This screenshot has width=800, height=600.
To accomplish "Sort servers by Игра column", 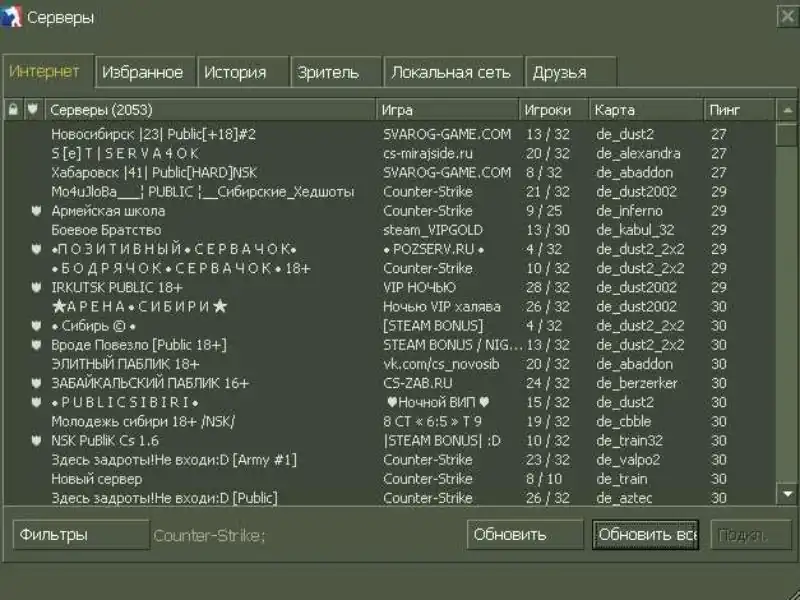I will [447, 110].
